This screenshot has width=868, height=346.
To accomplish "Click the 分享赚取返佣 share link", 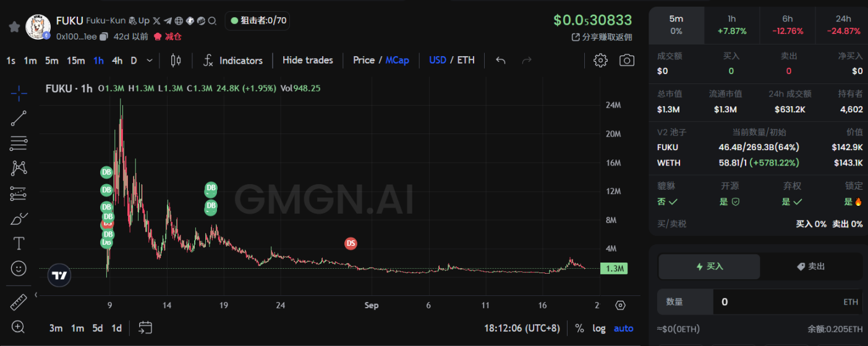I will [x=602, y=37].
